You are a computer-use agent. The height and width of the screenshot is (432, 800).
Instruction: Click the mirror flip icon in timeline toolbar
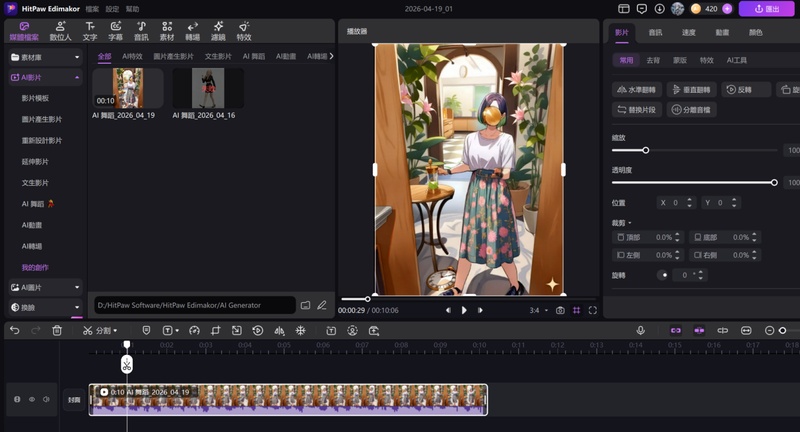point(279,331)
